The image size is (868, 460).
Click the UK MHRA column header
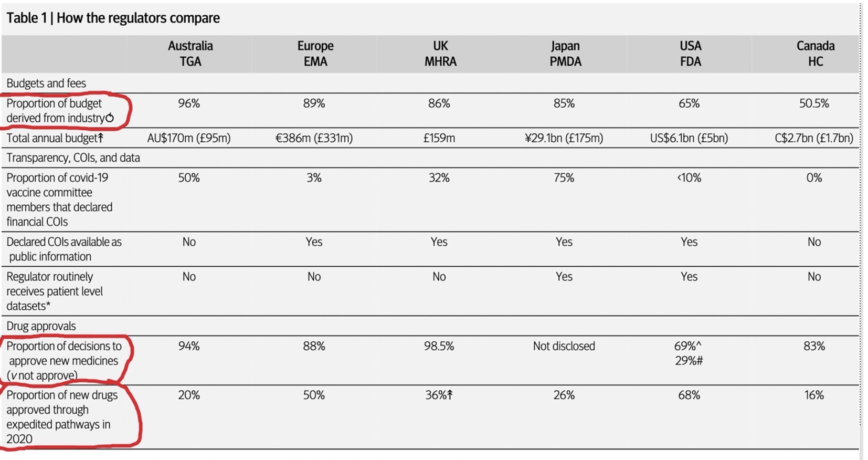tap(440, 54)
